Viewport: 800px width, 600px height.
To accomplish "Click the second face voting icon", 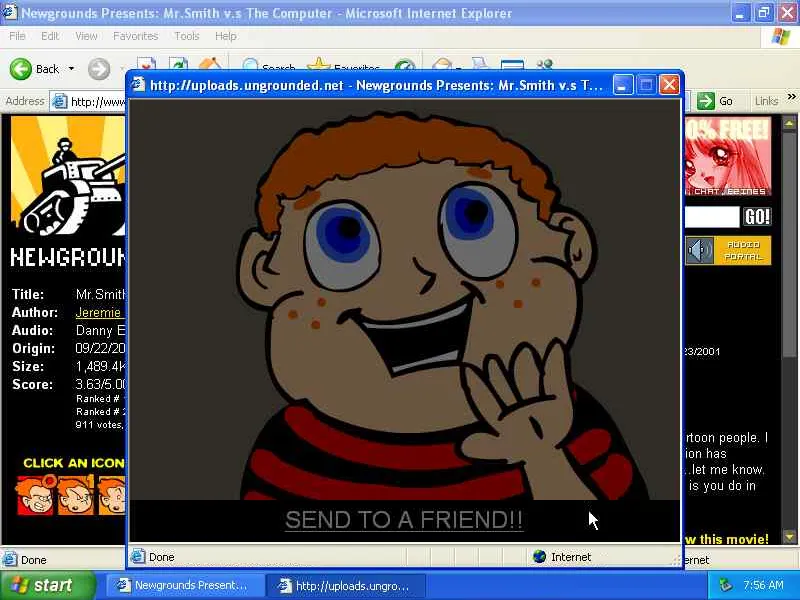I will click(x=76, y=495).
